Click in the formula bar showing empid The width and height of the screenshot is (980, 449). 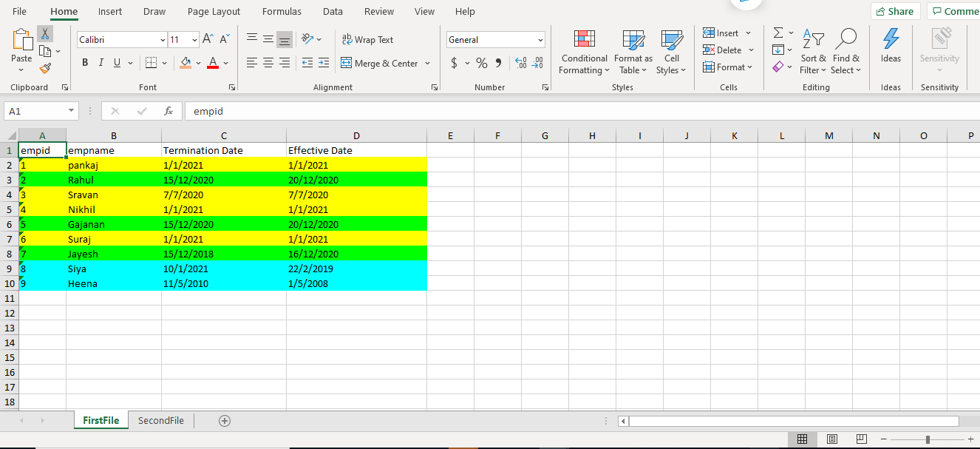click(582, 111)
